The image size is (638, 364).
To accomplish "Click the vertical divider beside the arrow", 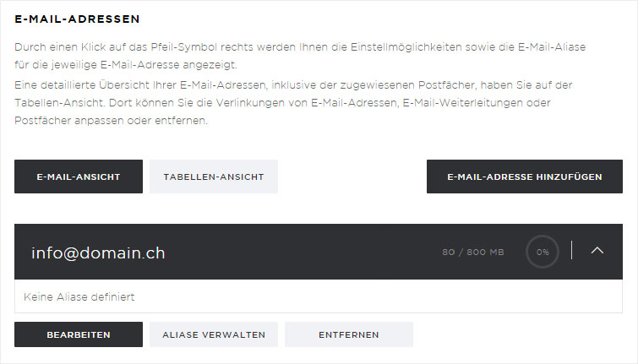I will click(572, 250).
